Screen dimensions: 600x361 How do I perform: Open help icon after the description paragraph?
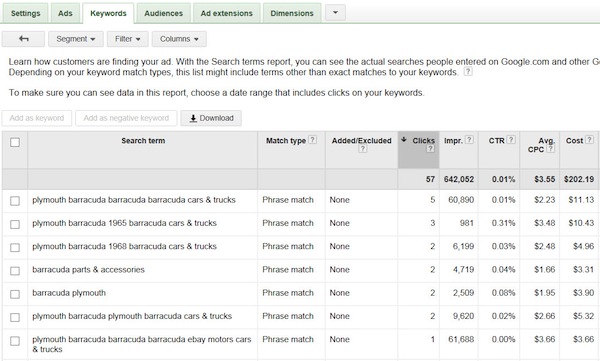click(468, 72)
